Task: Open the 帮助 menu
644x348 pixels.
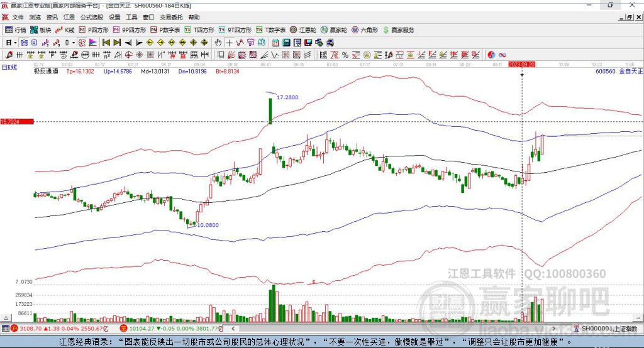Action: tap(194, 17)
